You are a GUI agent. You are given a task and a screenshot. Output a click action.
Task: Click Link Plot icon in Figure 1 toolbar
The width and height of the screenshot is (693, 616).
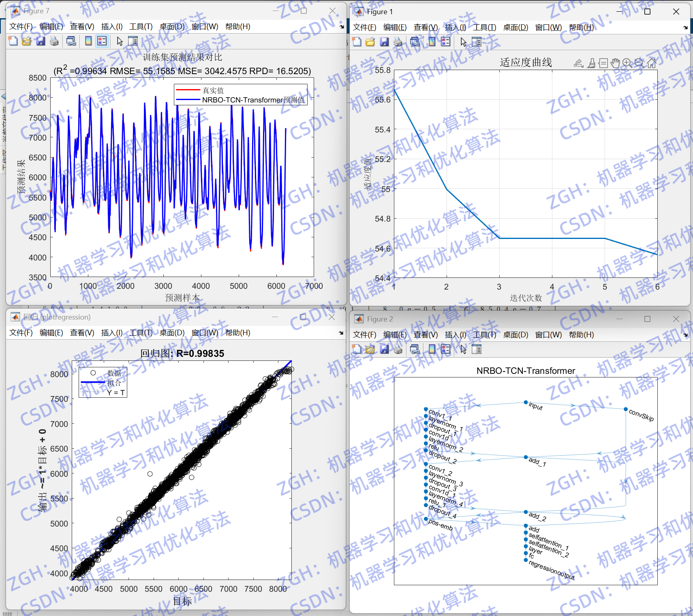pyautogui.click(x=415, y=42)
